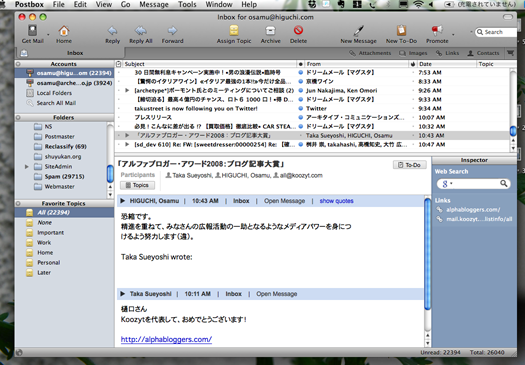Open the Go menu
Viewport: 525px width, 365px height.
coord(125,4)
